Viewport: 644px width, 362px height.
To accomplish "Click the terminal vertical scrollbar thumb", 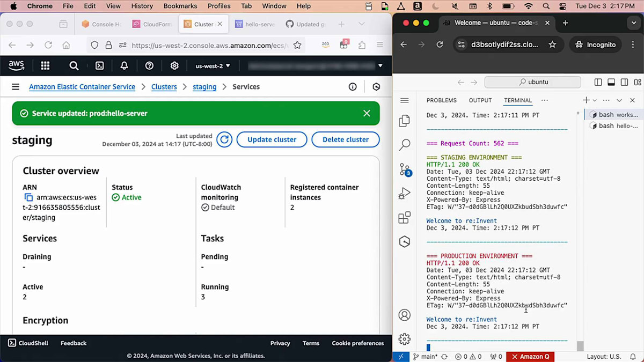I will click(x=580, y=346).
